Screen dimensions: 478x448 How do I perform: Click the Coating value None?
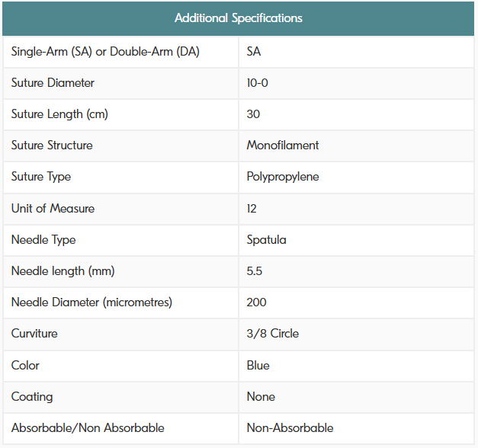tap(261, 396)
